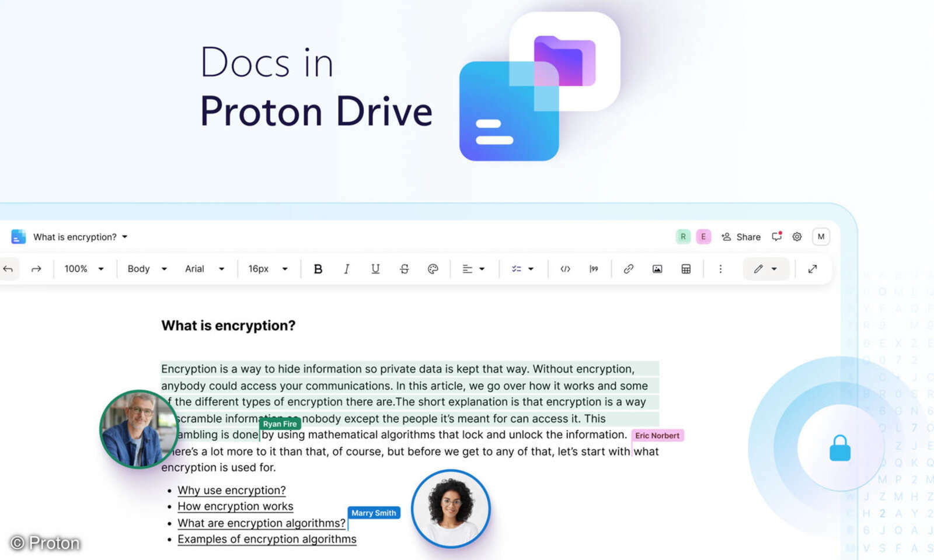Screen dimensions: 934x560
Task: Insert a code block
Action: (x=565, y=269)
